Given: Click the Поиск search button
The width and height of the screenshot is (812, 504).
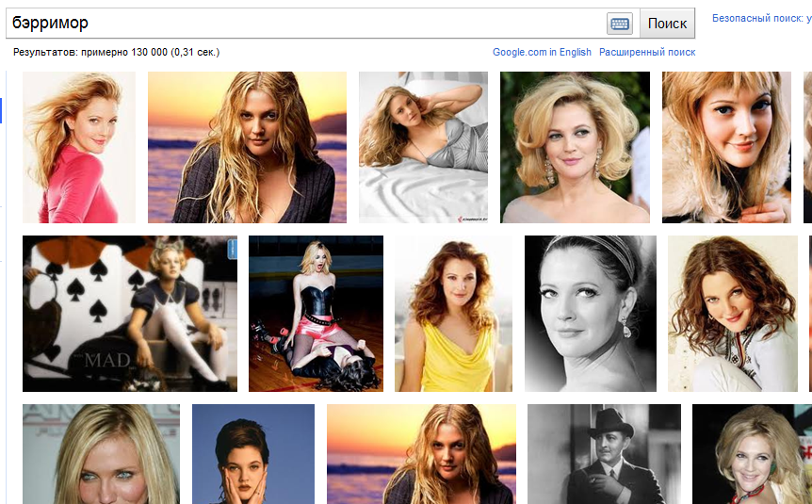Looking at the screenshot, I should (x=667, y=24).
